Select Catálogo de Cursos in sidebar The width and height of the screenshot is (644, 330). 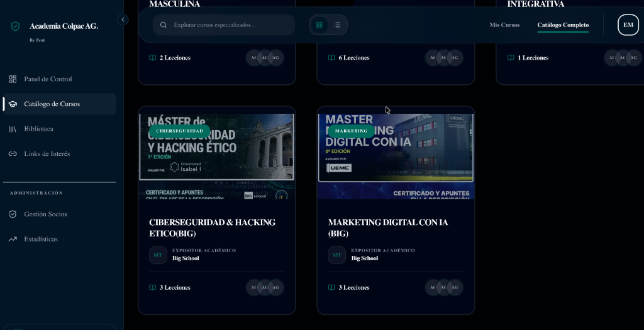click(59, 104)
